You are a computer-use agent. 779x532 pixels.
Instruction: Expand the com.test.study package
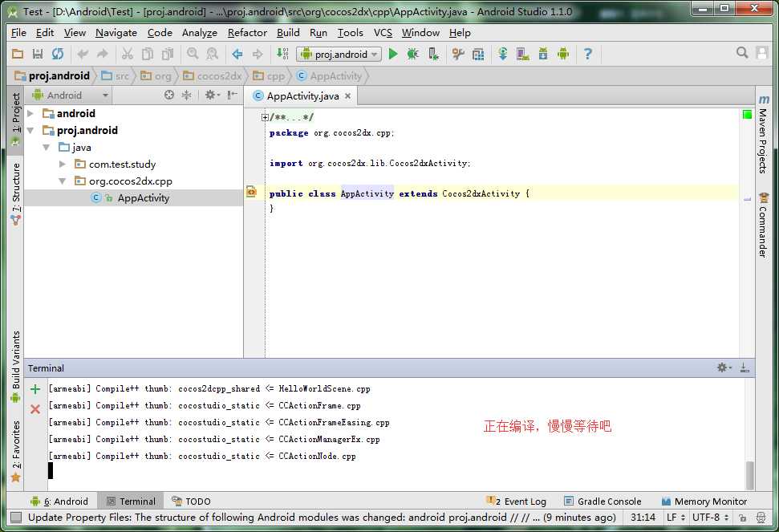click(x=62, y=164)
